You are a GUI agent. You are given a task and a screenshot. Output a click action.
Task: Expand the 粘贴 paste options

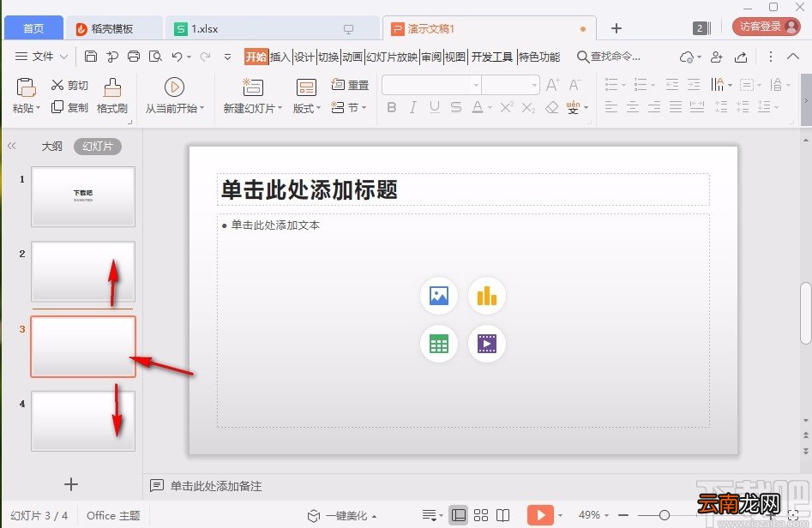pos(26,108)
